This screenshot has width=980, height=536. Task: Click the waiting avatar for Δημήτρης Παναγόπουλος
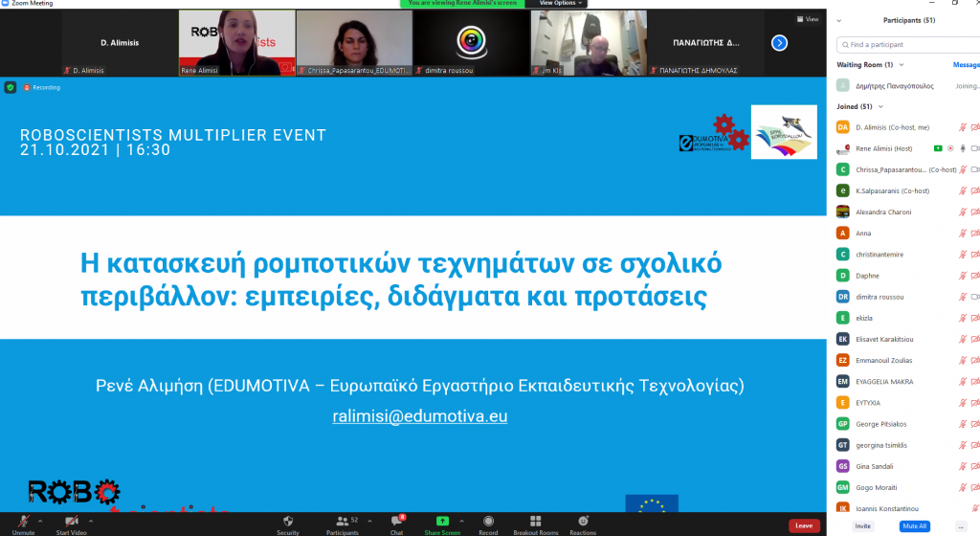click(x=842, y=85)
